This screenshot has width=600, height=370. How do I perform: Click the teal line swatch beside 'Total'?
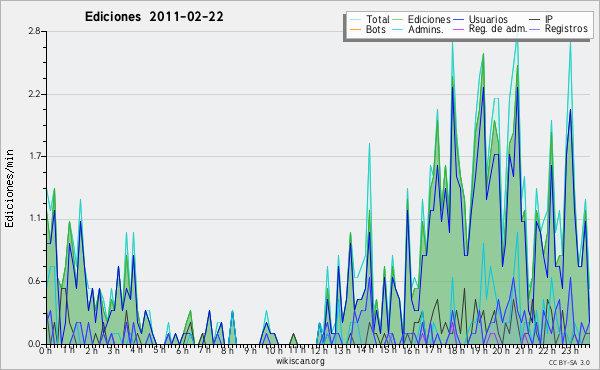tap(355, 20)
